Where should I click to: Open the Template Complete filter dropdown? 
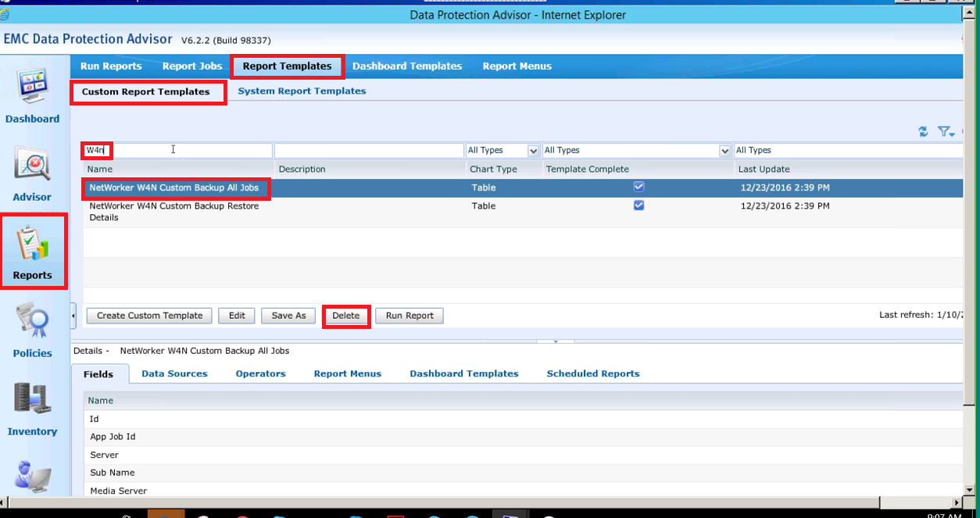click(724, 151)
